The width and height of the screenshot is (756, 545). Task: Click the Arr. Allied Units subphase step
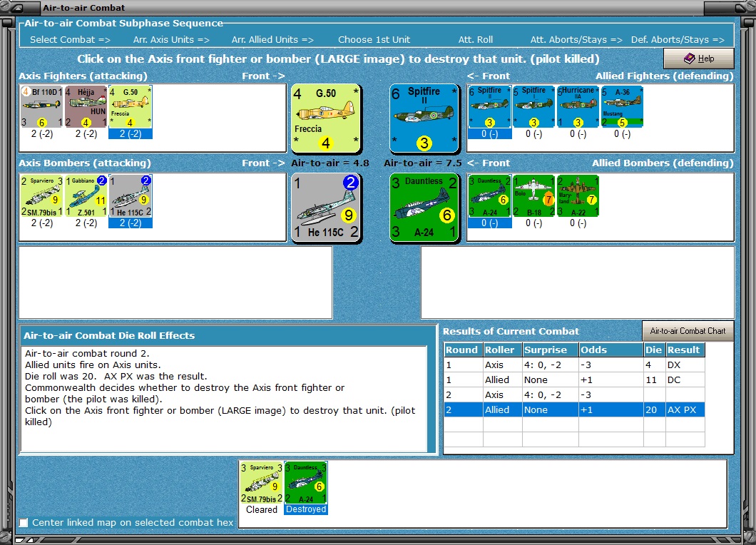pyautogui.click(x=272, y=39)
